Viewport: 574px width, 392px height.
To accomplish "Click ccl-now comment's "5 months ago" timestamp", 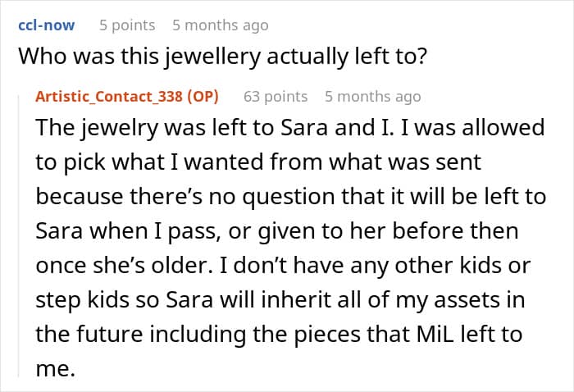I will 220,25.
